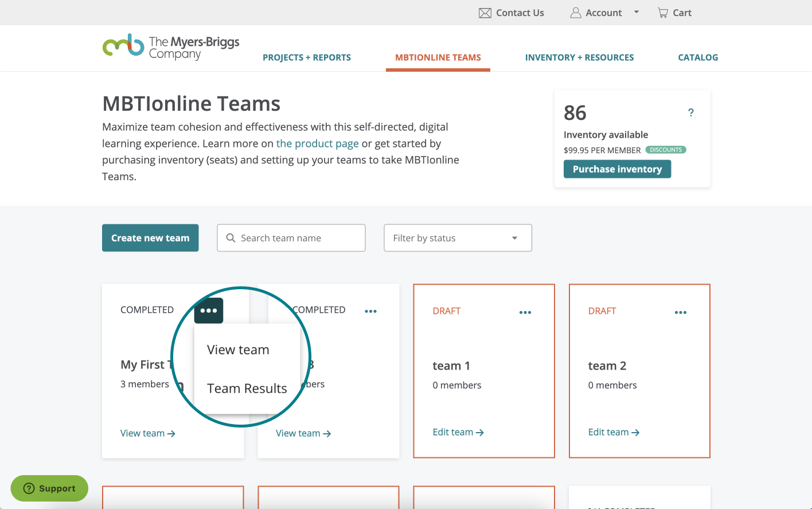Click the $99.95 PER MEMBER price text
This screenshot has height=509, width=812.
[x=602, y=150]
